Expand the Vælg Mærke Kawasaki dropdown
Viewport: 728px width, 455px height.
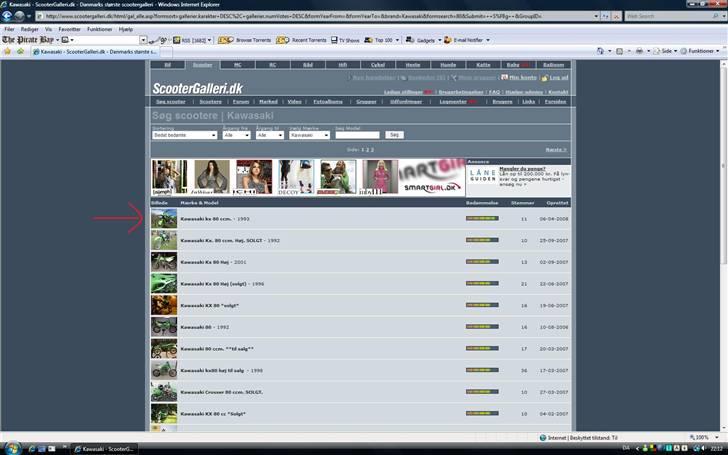click(309, 135)
